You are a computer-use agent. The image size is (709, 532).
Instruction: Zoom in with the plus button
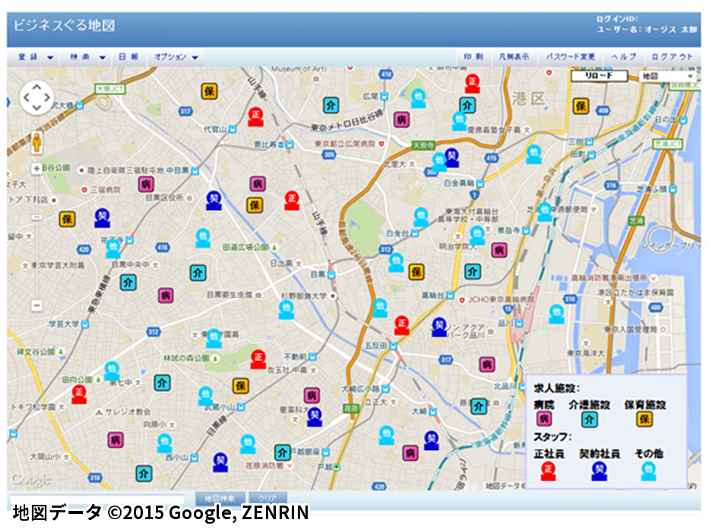pos(37,169)
